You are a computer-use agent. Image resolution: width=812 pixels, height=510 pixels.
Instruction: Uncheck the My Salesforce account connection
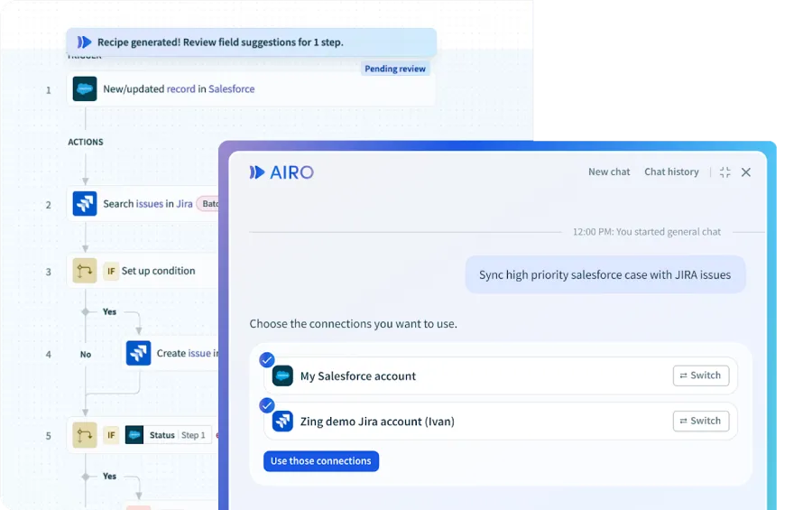tap(267, 359)
